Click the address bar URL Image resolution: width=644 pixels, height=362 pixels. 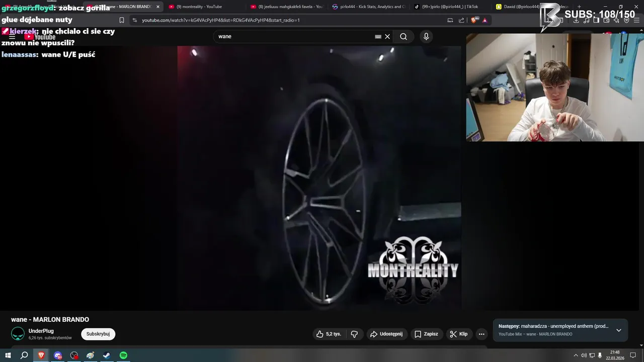click(x=221, y=20)
